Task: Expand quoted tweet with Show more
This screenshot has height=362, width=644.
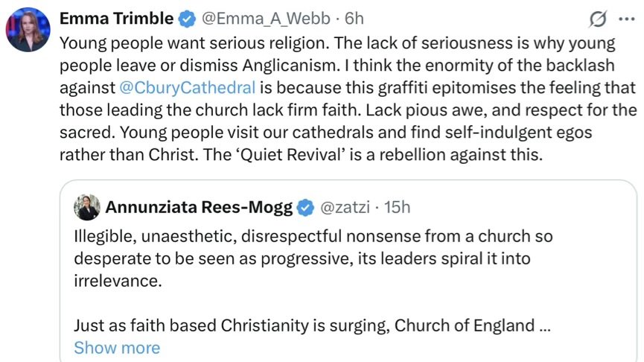Action: click(x=117, y=348)
